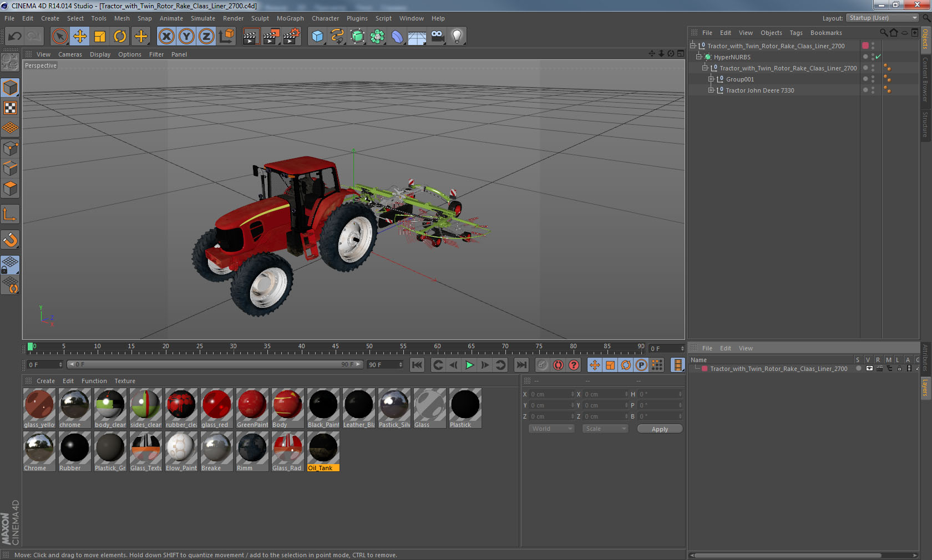Open material manager Function menu

pos(94,381)
